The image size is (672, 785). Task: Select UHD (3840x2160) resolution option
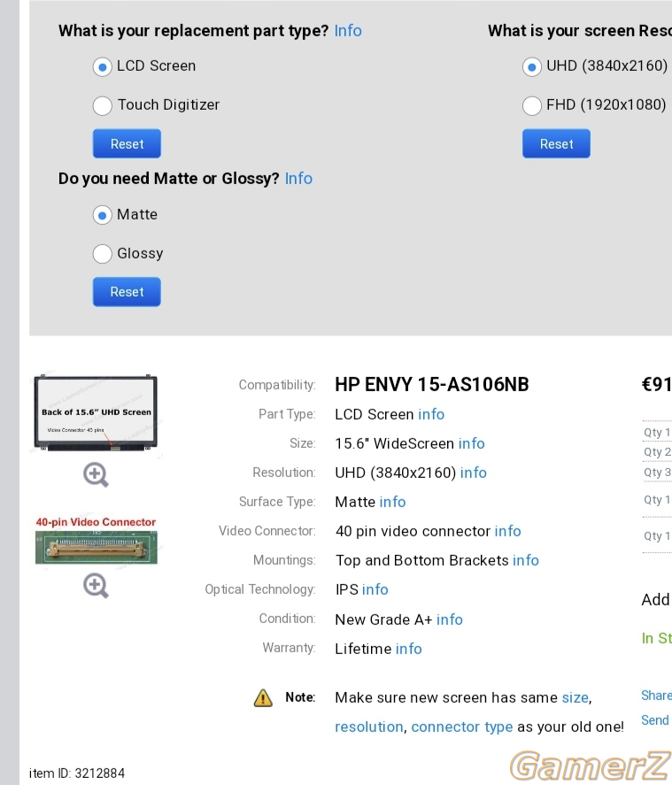pos(532,66)
